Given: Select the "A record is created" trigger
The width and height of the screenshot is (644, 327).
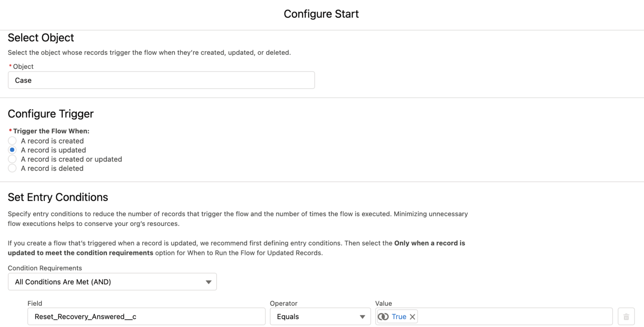Looking at the screenshot, I should tap(12, 140).
